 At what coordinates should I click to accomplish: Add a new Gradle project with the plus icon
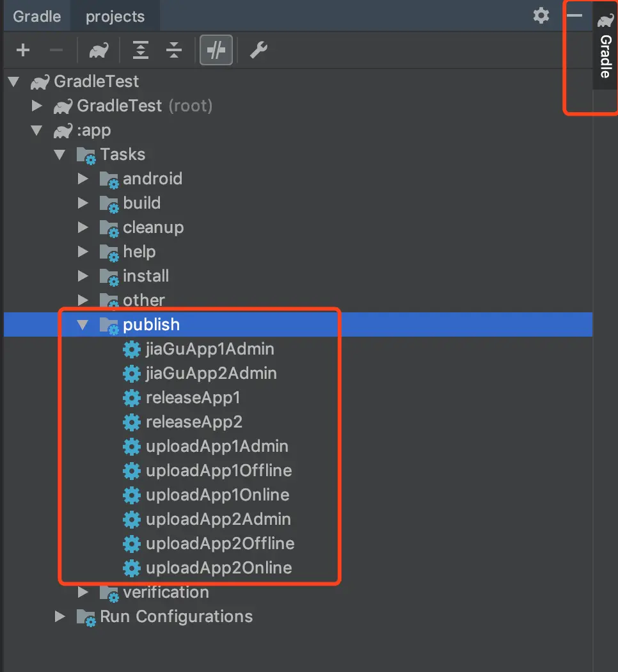tap(22, 50)
